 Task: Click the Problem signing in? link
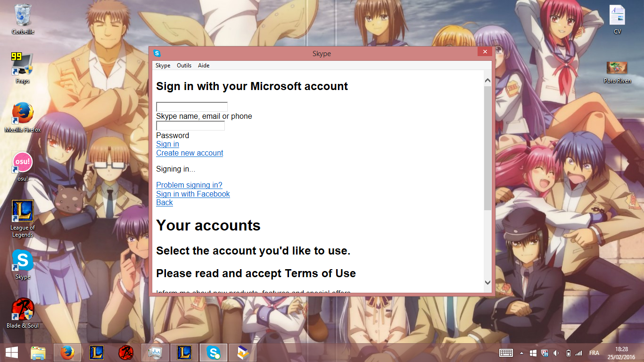(189, 185)
